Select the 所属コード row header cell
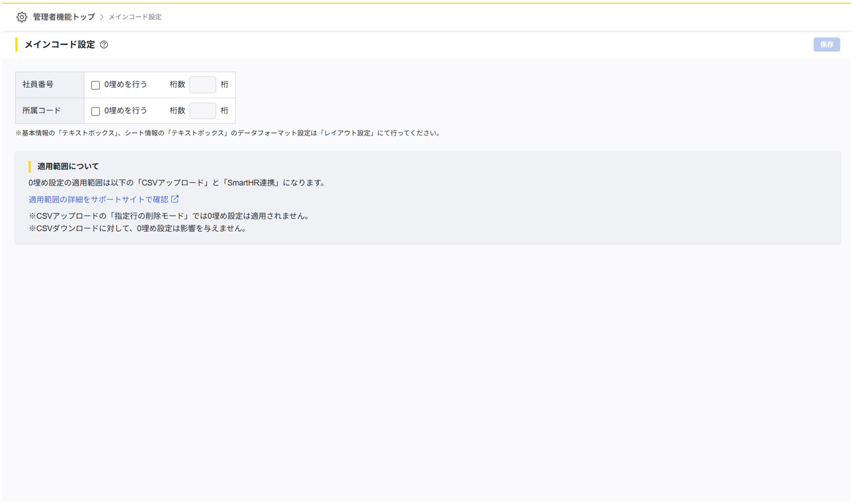This screenshot has height=504, width=851. (x=50, y=111)
